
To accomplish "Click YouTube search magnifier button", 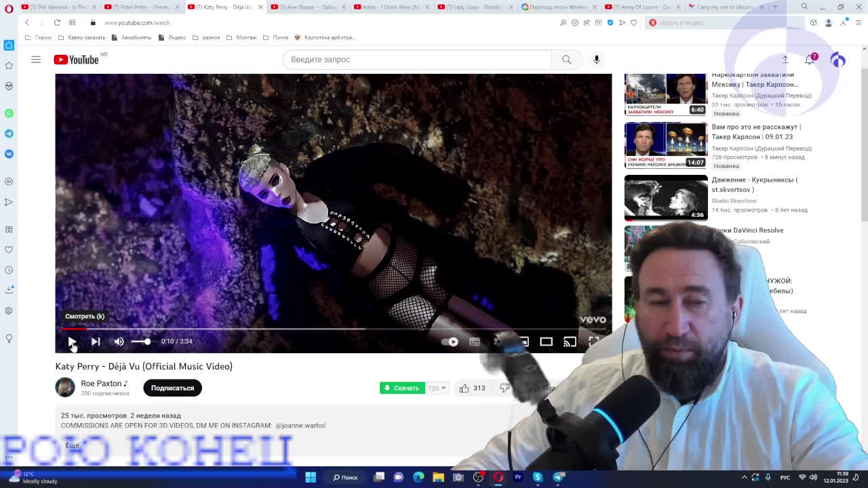I will click(x=566, y=60).
